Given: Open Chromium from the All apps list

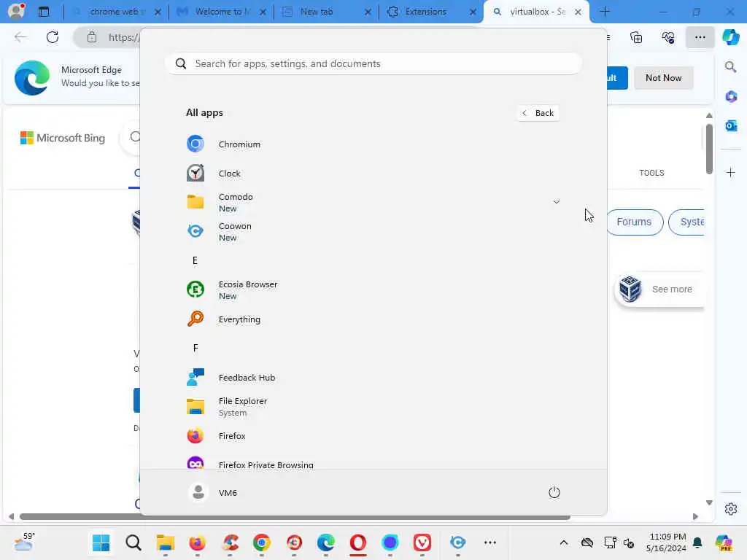Looking at the screenshot, I should 371,144.
